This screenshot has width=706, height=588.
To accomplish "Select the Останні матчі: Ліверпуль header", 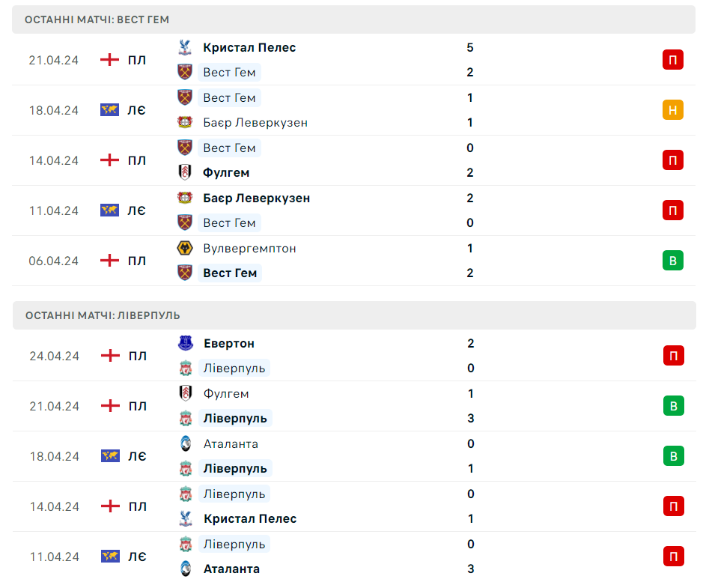I will coord(103,315).
